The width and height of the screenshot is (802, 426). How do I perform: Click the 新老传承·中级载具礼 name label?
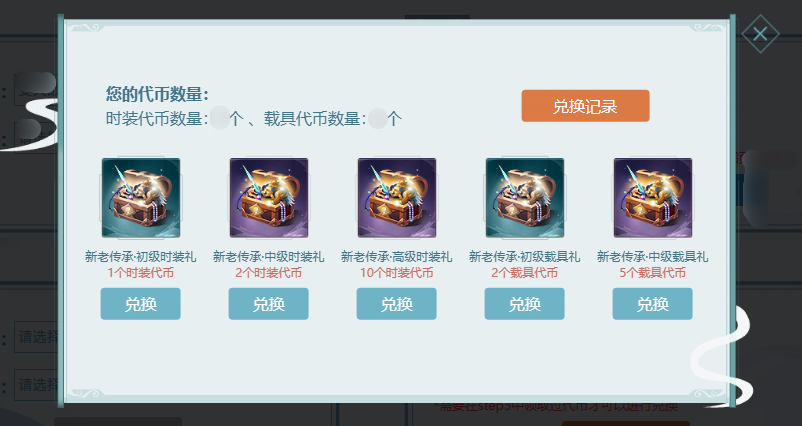point(652,257)
